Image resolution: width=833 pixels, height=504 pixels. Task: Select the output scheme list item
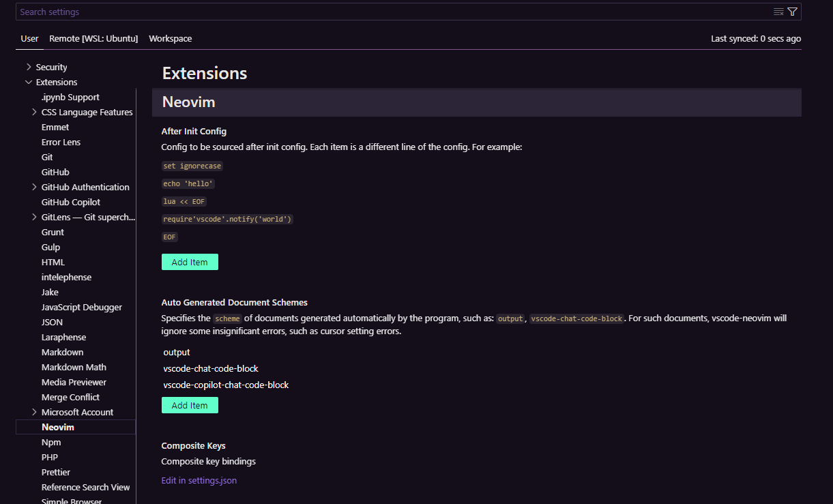pyautogui.click(x=177, y=352)
